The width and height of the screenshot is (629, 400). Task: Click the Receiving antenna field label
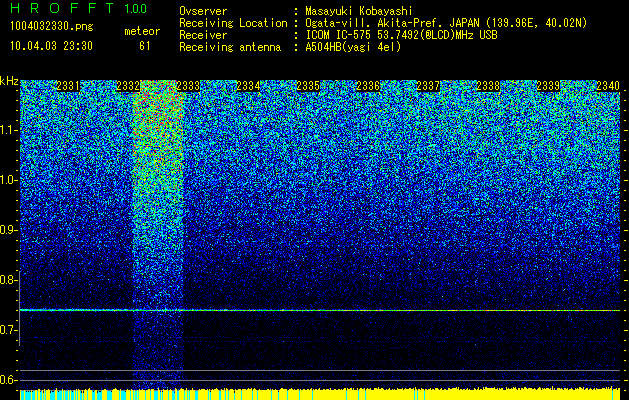230,47
